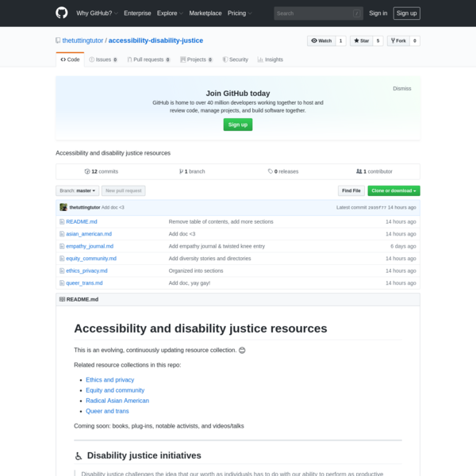476x476 pixels.
Task: Open the fork count 0
Action: [415, 40]
